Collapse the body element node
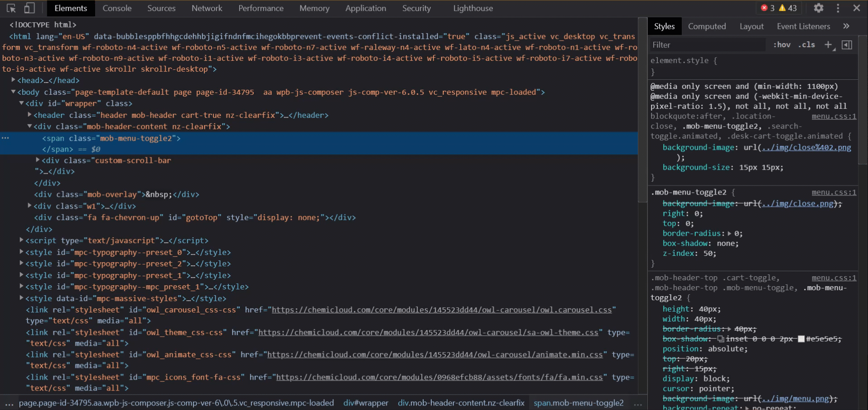The height and width of the screenshot is (410, 868). tap(14, 92)
